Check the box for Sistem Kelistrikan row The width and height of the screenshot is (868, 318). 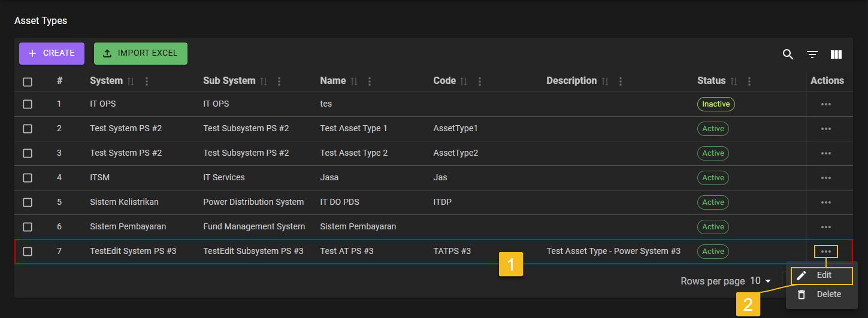[x=28, y=202]
